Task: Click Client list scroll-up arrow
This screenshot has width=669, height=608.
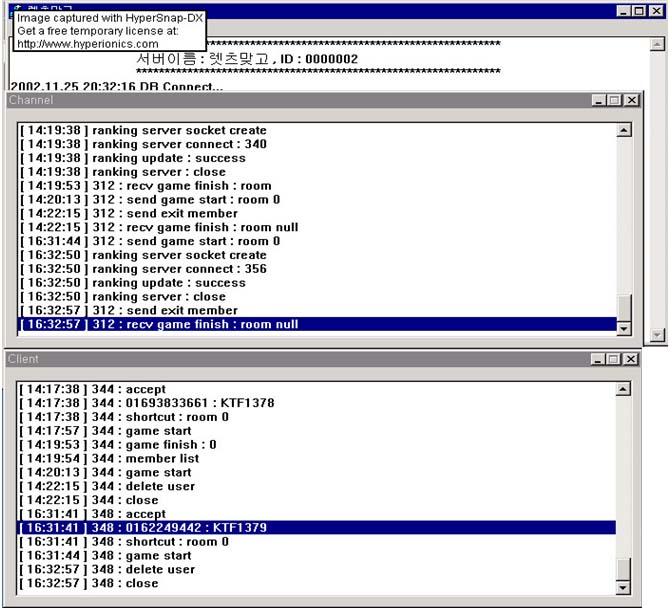Action: (x=624, y=389)
